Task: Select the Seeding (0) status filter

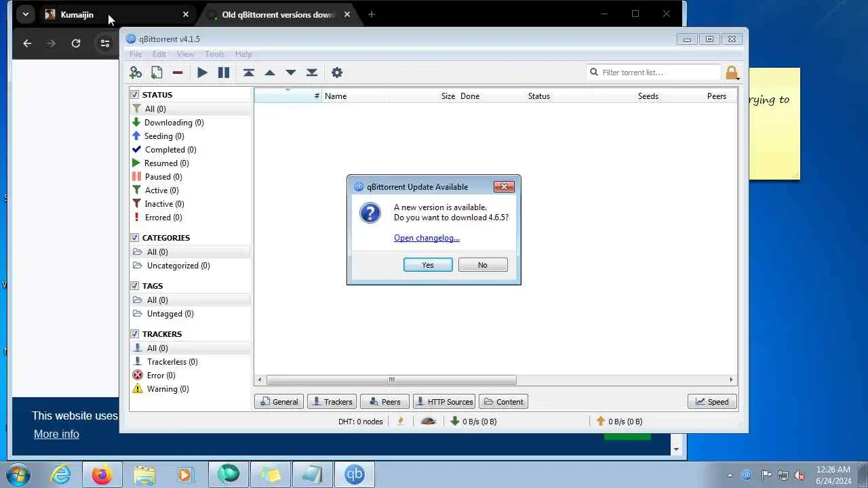Action: (x=190, y=136)
